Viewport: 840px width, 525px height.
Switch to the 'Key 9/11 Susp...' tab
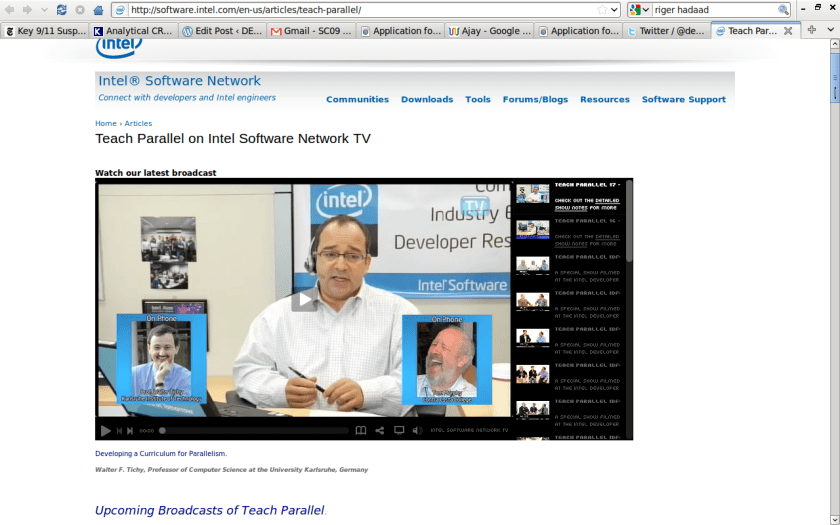[46, 31]
